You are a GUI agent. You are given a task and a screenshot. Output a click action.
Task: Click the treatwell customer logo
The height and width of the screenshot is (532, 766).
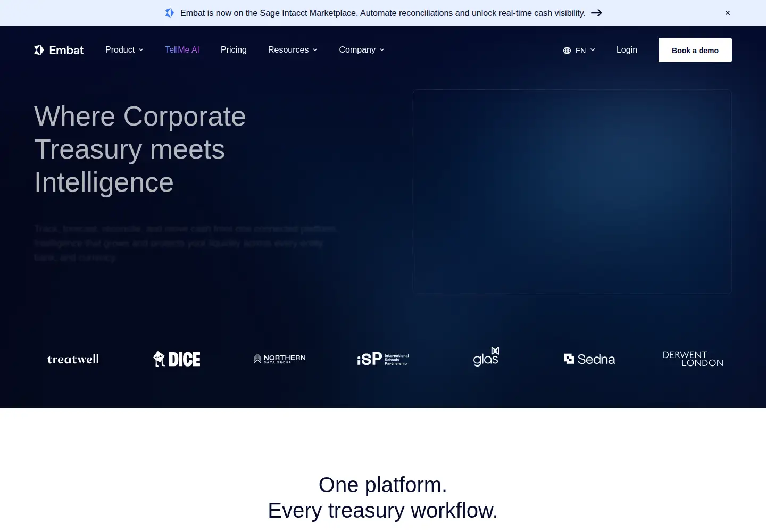pyautogui.click(x=73, y=359)
